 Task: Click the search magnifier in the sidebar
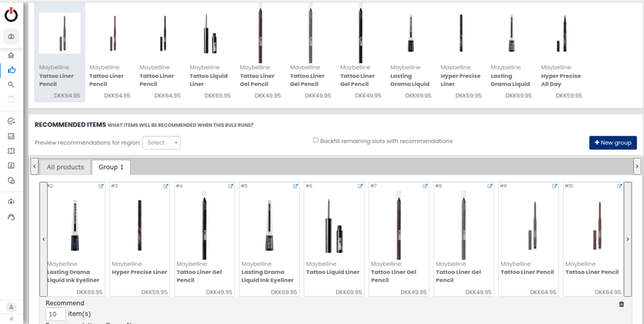pos(11,85)
